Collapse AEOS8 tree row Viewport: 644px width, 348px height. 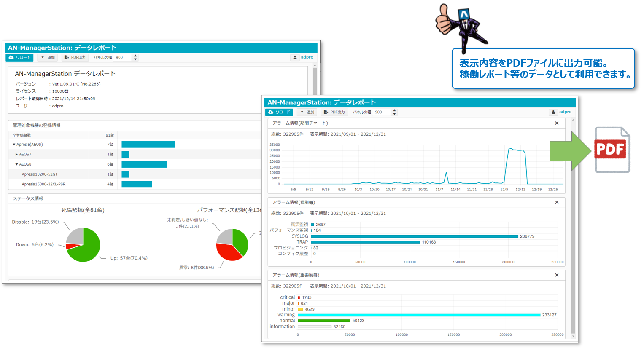pyautogui.click(x=16, y=164)
